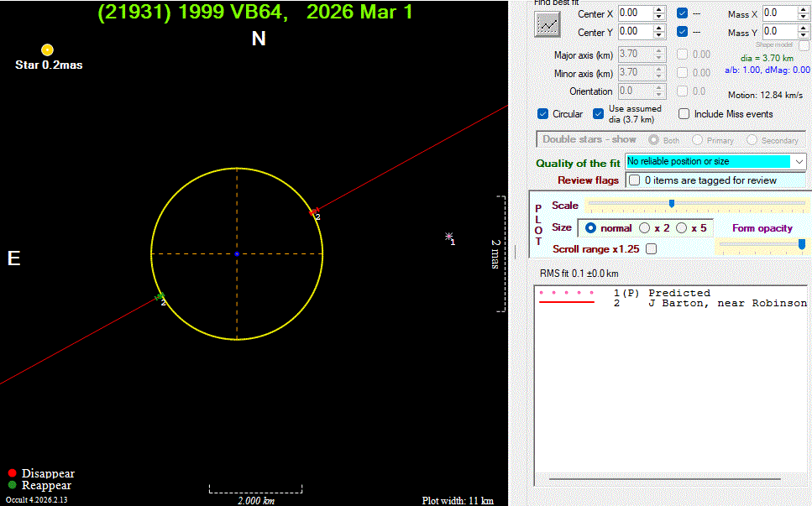
Task: Decrease the Mass Y value with the down arrow
Action: 804,36
